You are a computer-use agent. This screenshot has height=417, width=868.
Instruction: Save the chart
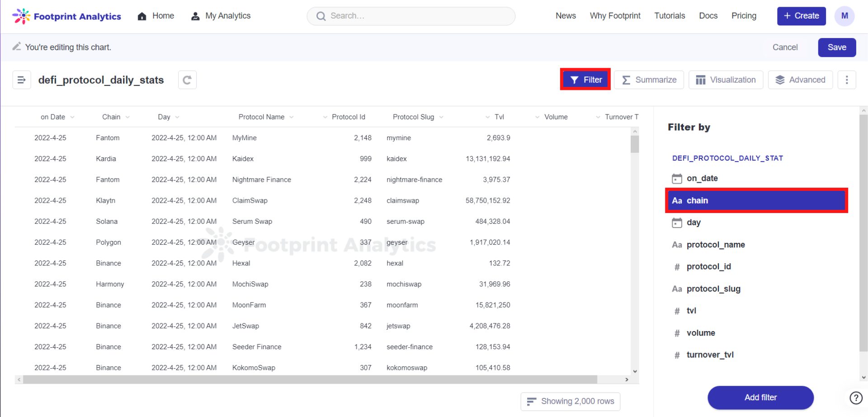point(837,47)
